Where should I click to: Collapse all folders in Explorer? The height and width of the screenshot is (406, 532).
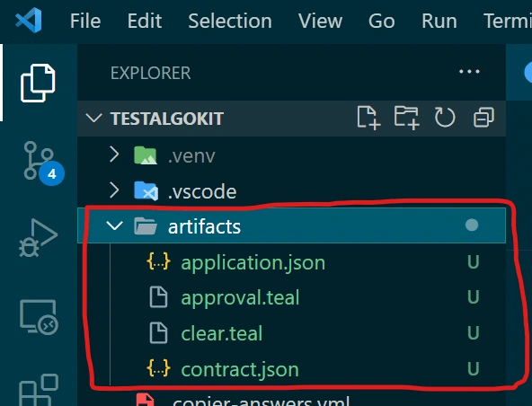pos(483,118)
